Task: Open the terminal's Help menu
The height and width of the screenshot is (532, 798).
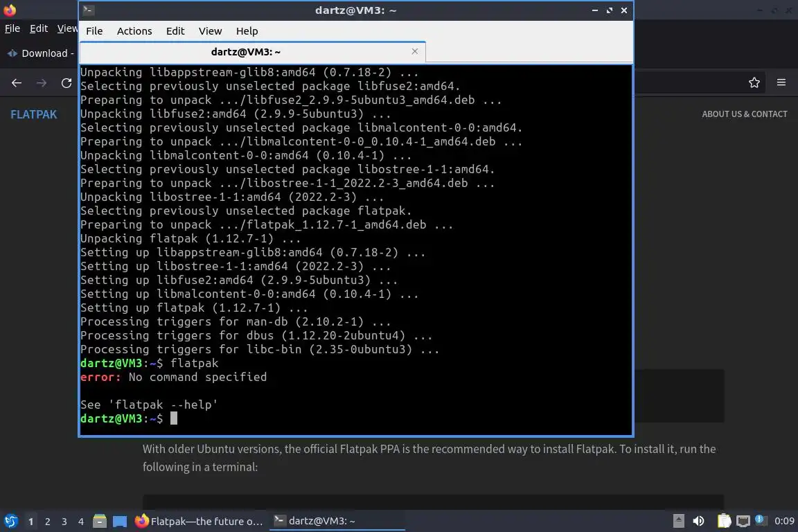Action: pos(247,31)
